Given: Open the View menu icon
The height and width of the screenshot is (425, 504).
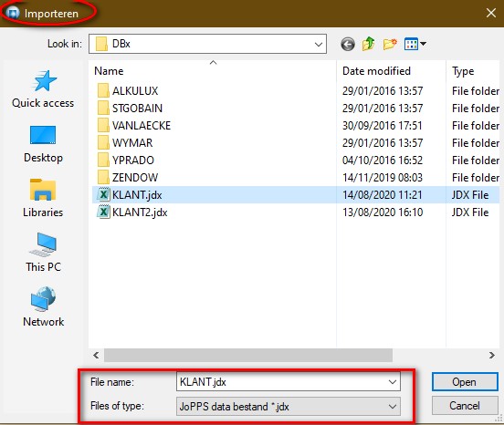Looking at the screenshot, I should pyautogui.click(x=415, y=44).
